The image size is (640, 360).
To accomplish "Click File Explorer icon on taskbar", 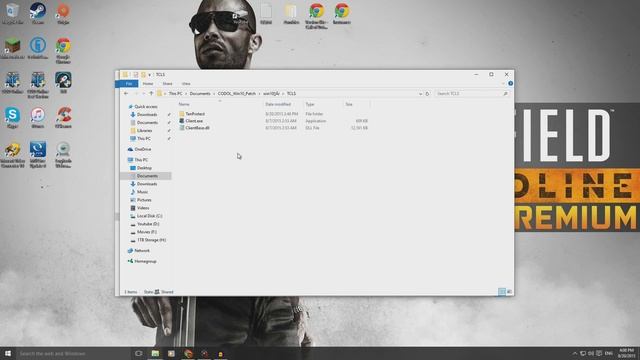I will 155,353.
